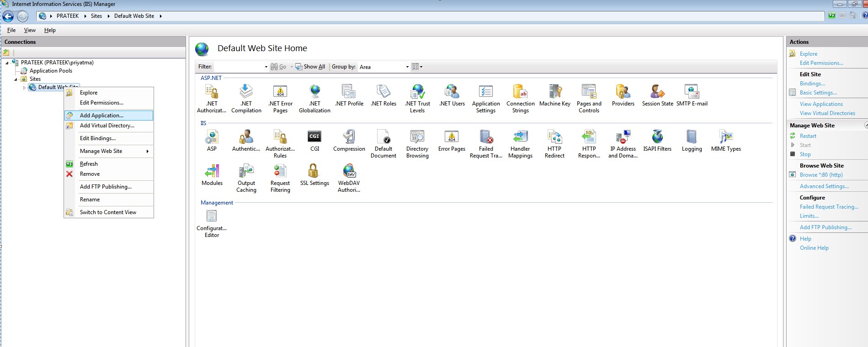Open SMTP E-mail feature
868x347 pixels.
tap(692, 96)
